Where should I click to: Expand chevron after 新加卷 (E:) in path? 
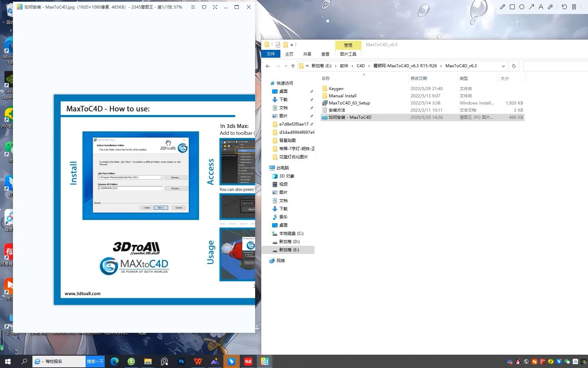tap(336, 66)
